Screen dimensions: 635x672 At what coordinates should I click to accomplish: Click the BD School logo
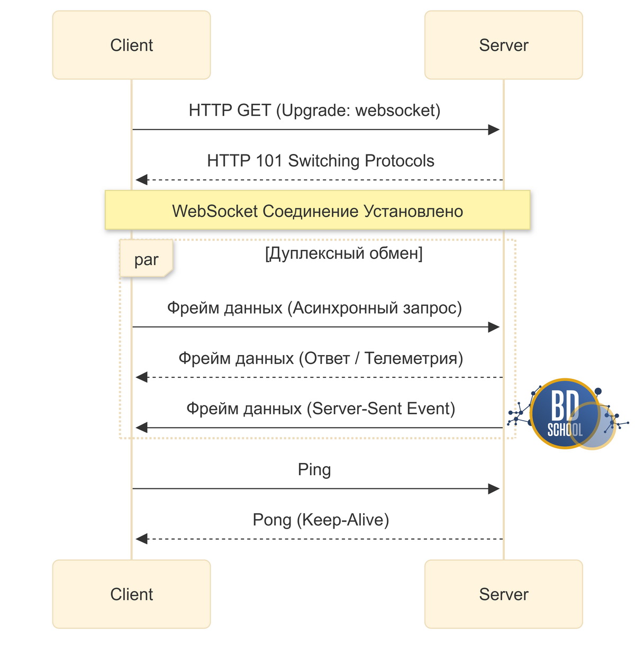point(565,414)
